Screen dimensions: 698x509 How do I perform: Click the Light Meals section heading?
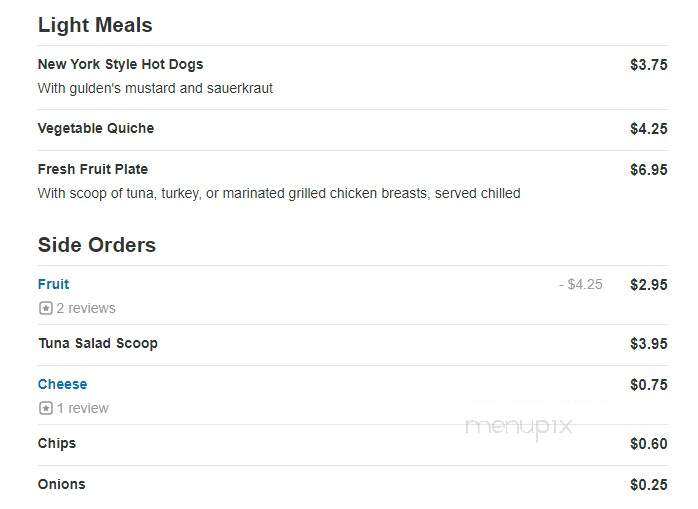tap(95, 25)
